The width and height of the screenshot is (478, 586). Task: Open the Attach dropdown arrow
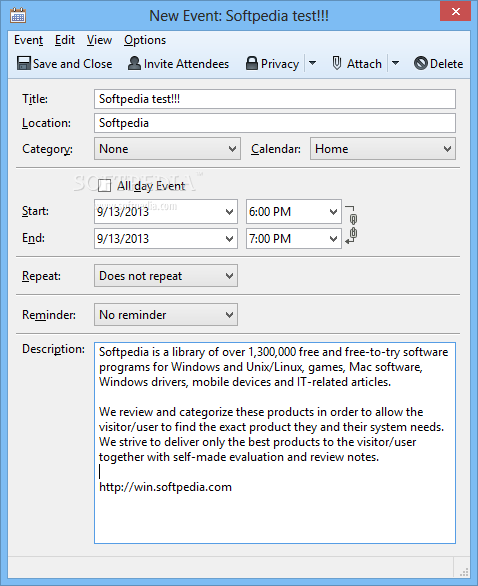[395, 63]
